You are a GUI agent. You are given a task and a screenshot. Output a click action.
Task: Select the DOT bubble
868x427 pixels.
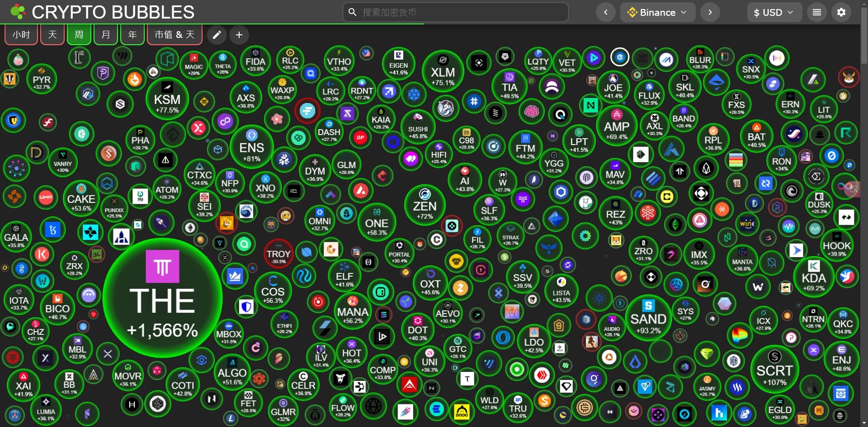[418, 329]
